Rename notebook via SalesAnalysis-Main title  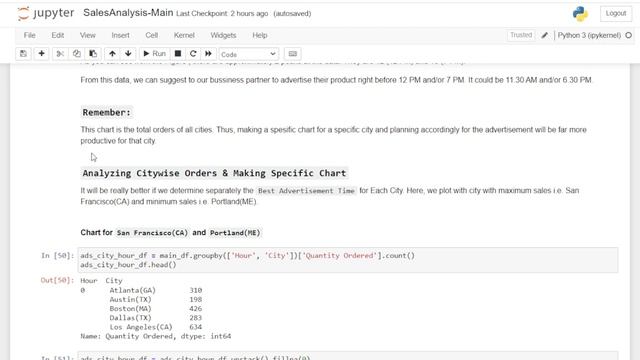tap(128, 13)
